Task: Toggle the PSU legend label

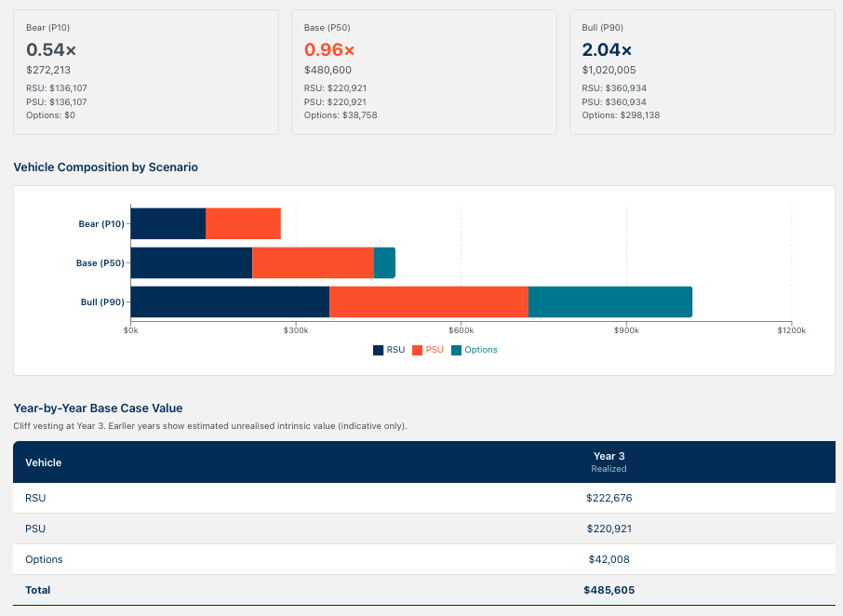Action: [435, 350]
